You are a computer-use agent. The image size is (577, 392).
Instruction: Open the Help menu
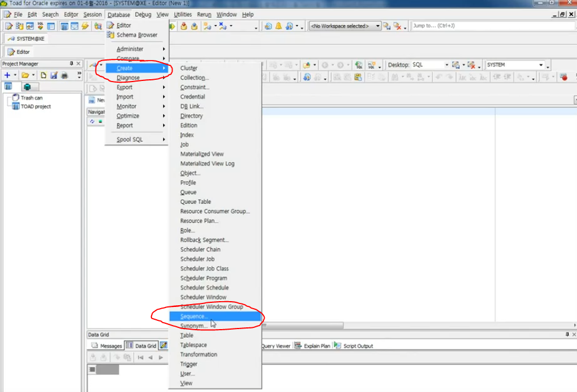pyautogui.click(x=248, y=15)
